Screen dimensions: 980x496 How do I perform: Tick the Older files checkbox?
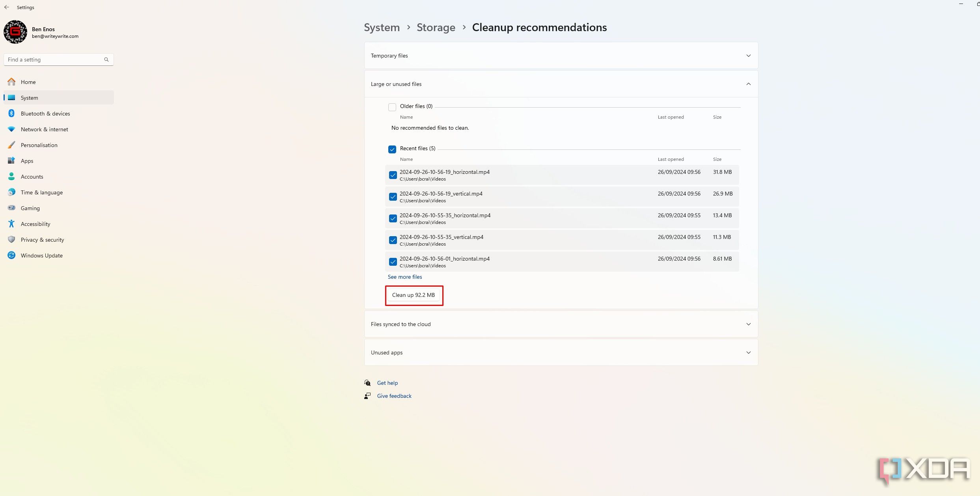392,107
